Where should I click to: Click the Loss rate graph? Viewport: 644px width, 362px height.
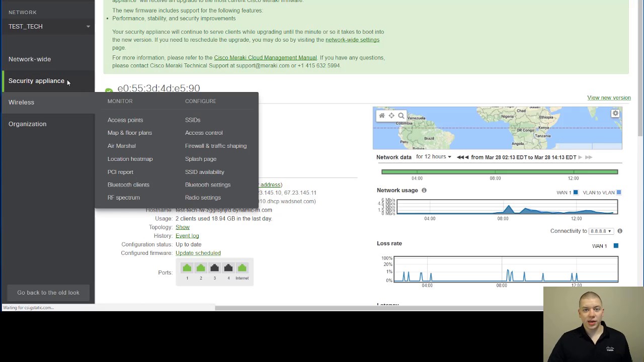(506, 269)
